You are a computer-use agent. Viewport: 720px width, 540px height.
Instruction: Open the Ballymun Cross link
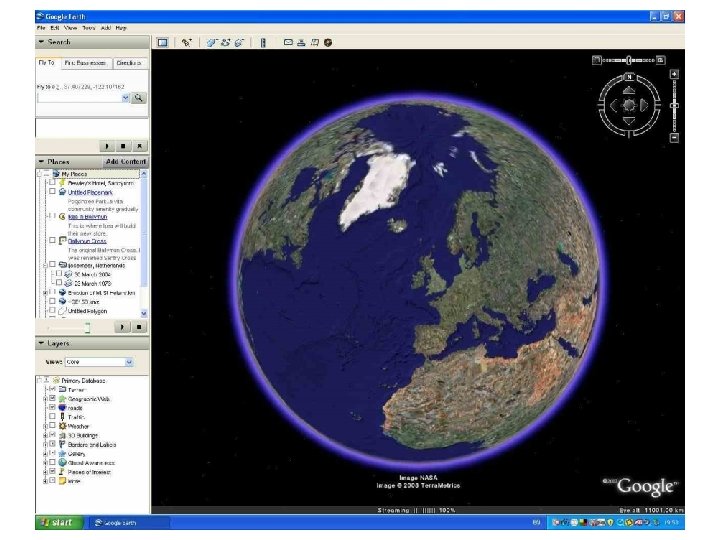coord(87,241)
